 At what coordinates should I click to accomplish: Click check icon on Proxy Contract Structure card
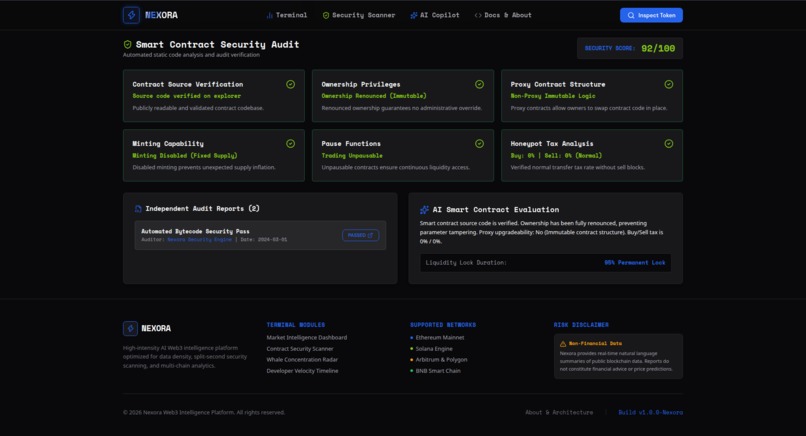tap(669, 84)
